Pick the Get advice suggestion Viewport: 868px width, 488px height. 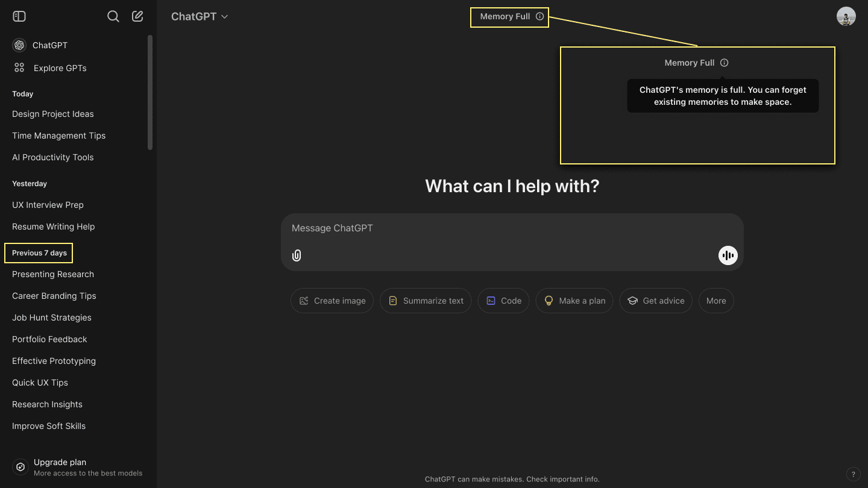point(656,301)
